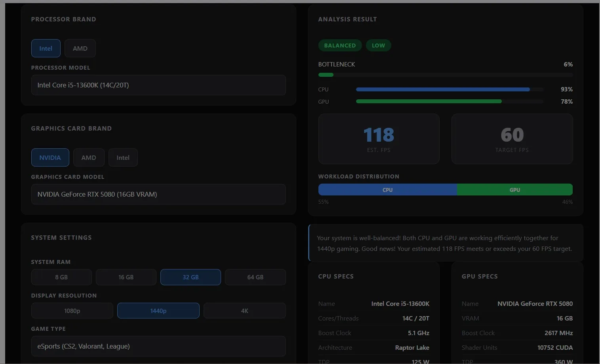The width and height of the screenshot is (600, 364).
Task: Click the LOW status badge
Action: [378, 45]
